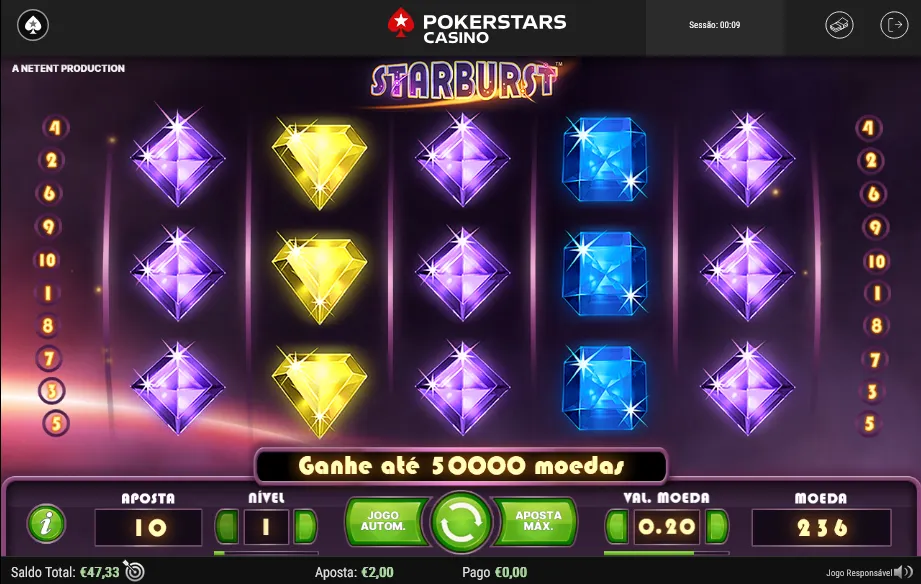Mute the game sound speaker icon
The height and width of the screenshot is (584, 921).
click(x=903, y=572)
